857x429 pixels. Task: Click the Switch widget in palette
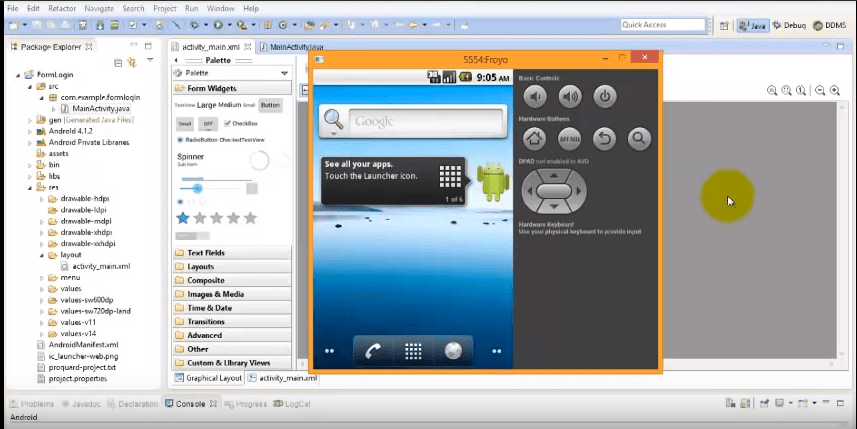coord(192,236)
